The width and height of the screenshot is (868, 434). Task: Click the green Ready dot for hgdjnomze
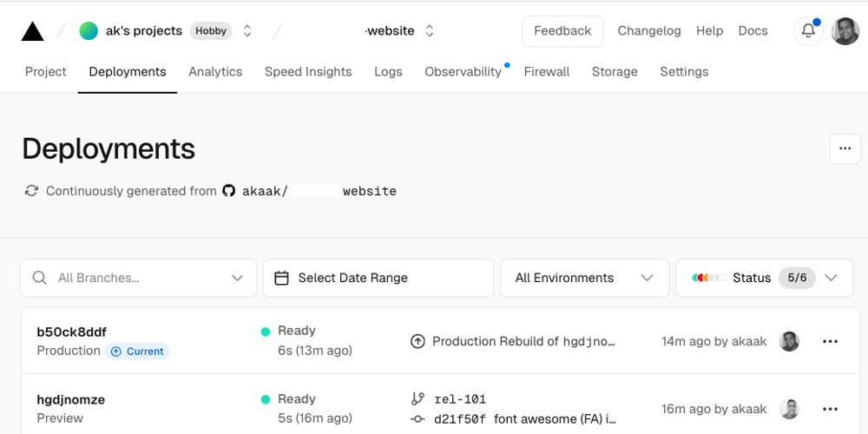tap(266, 399)
